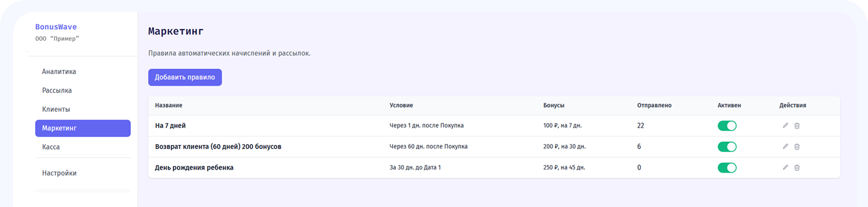The height and width of the screenshot is (207, 868).
Task: Disable the 'Возврат клиента' rule switch
Action: [727, 147]
